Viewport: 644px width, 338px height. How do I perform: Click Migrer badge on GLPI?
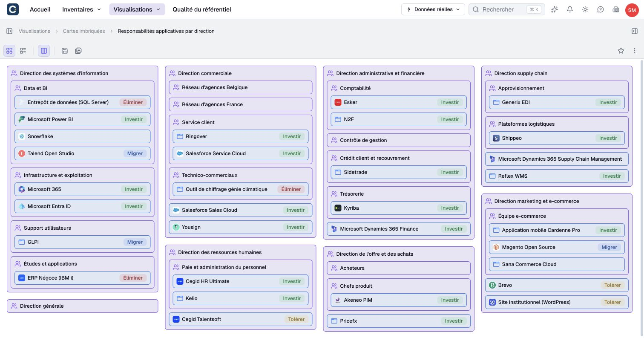135,242
